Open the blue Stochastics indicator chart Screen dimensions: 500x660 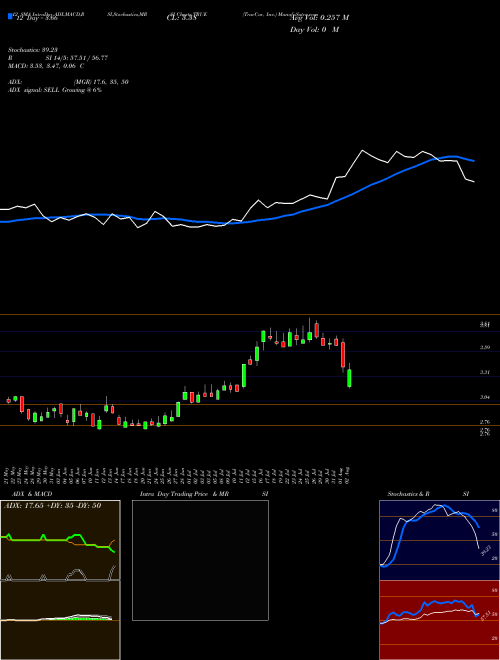(439, 540)
